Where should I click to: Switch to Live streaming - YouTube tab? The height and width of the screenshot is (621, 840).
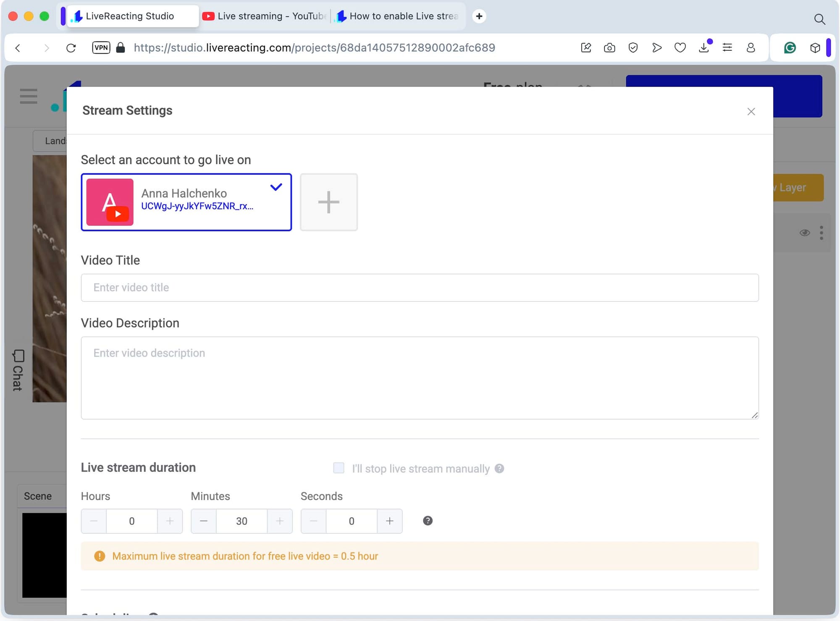(x=265, y=16)
